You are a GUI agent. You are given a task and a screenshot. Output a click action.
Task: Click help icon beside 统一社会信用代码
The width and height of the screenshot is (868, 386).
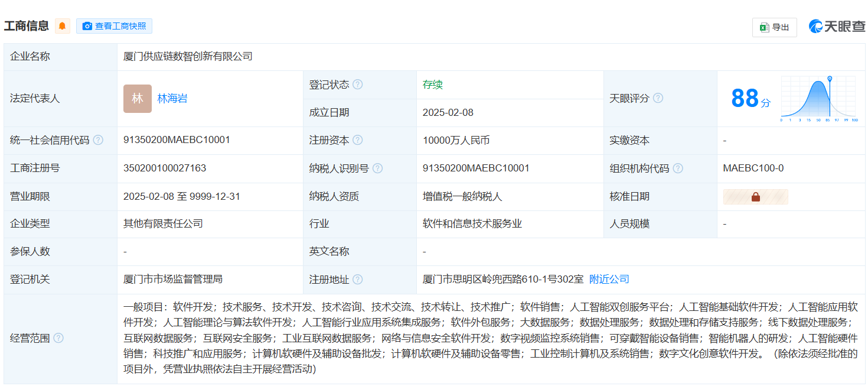coord(98,140)
